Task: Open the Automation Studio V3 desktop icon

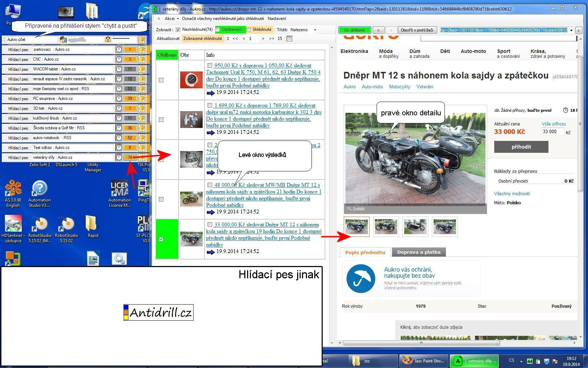Action: pyautogui.click(x=40, y=194)
